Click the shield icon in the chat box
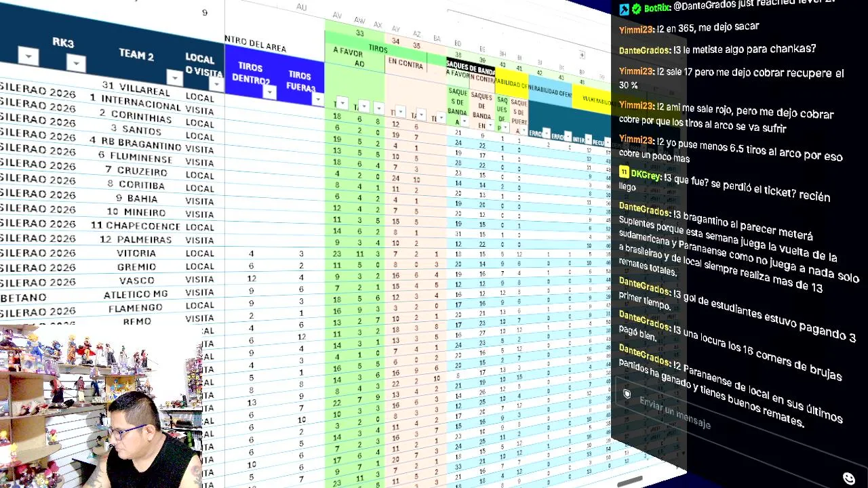The width and height of the screenshot is (868, 488). point(627,394)
